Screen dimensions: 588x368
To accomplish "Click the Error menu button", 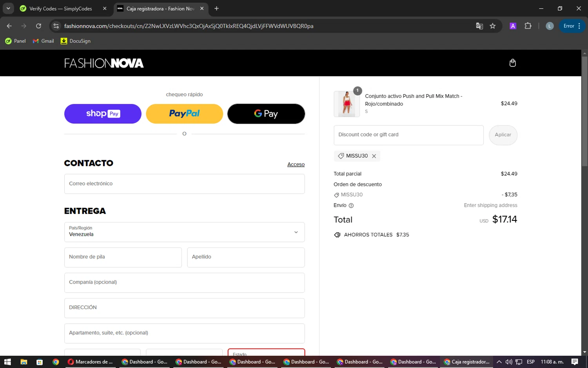I will pos(572,26).
